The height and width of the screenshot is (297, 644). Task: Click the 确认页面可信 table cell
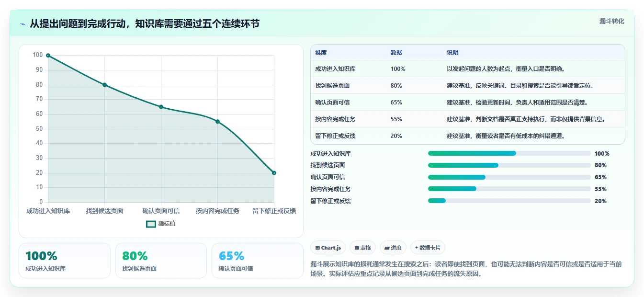pos(332,103)
